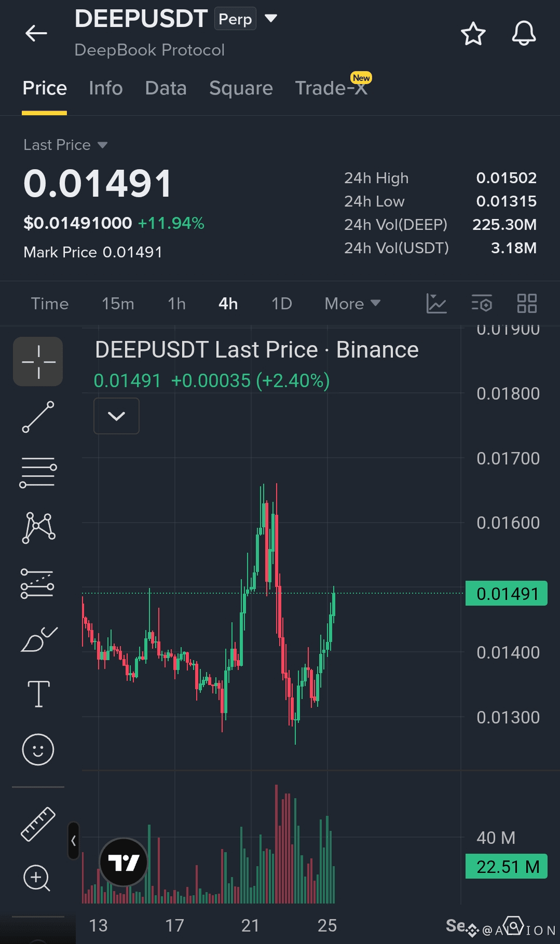
Task: Add DEEPUSDT to favorites with star icon
Action: point(473,34)
